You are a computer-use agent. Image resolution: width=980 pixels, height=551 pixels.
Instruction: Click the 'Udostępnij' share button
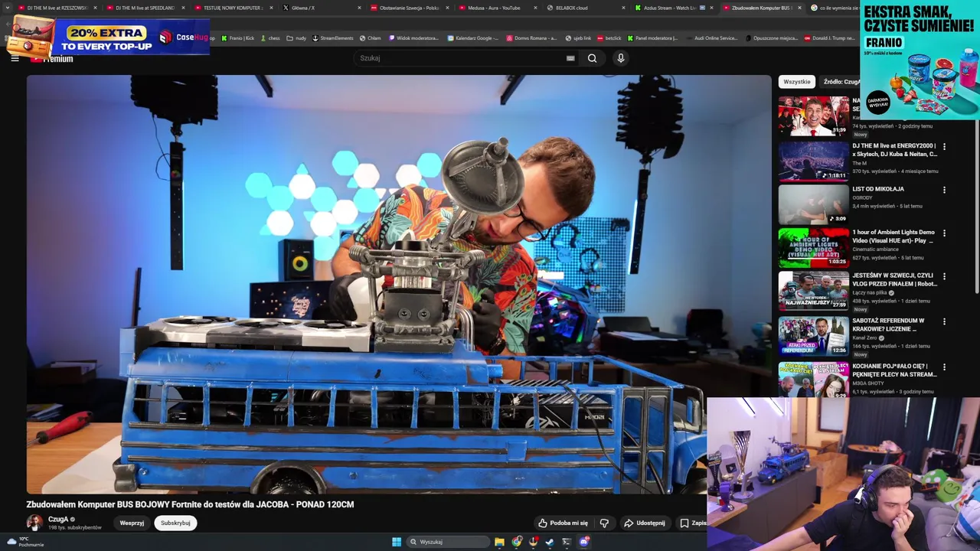(x=644, y=523)
